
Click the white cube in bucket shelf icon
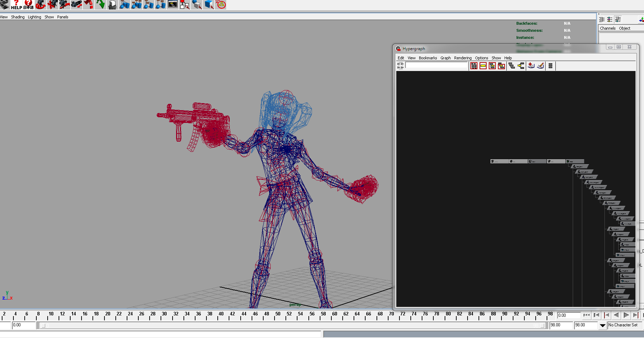[112, 5]
